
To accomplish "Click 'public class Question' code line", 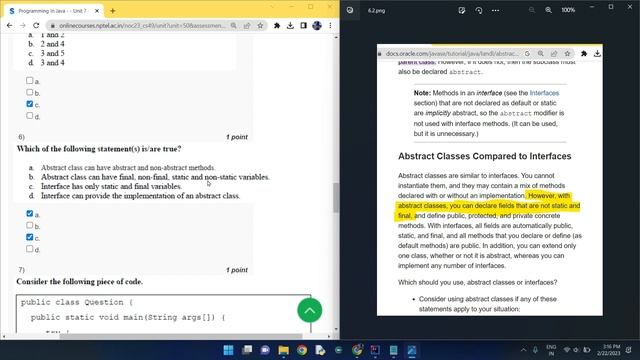I will [77, 302].
